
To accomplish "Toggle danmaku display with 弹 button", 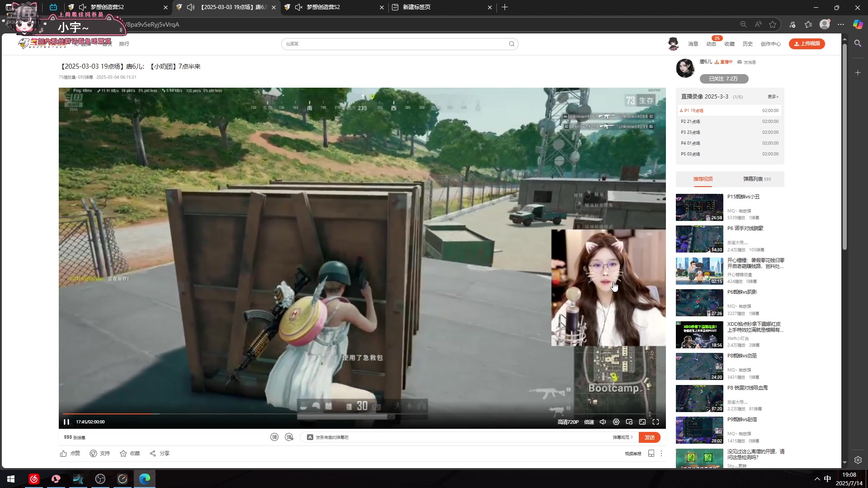I will (274, 437).
